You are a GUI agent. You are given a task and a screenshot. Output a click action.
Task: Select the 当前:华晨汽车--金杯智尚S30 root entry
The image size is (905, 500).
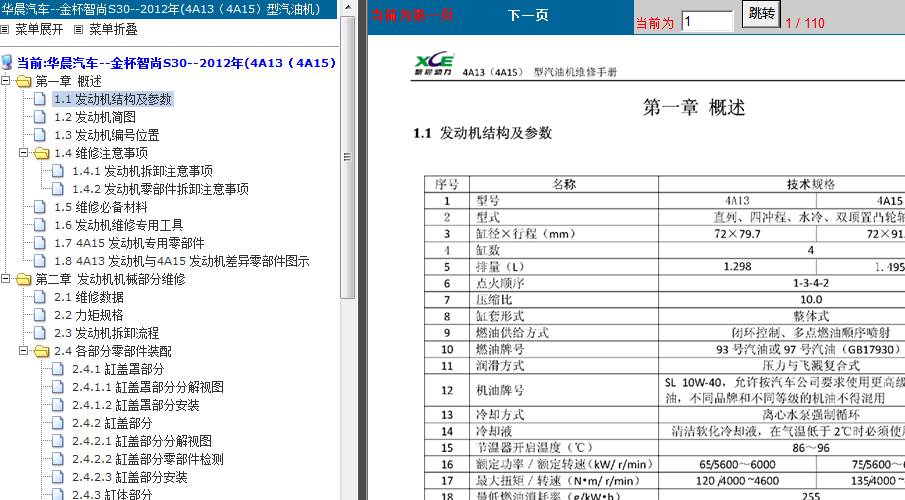[176, 63]
